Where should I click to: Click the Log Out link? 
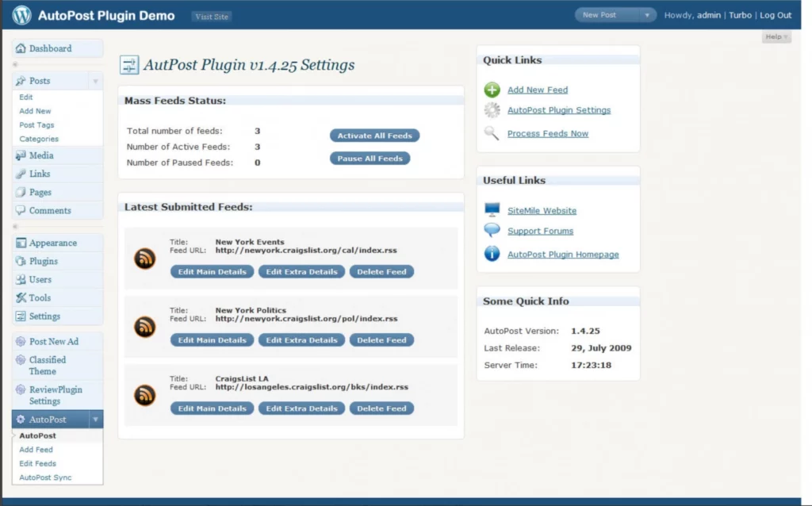click(x=776, y=15)
